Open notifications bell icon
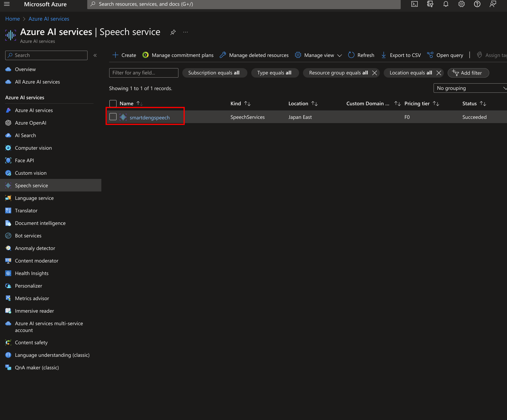This screenshot has width=507, height=420. [446, 4]
